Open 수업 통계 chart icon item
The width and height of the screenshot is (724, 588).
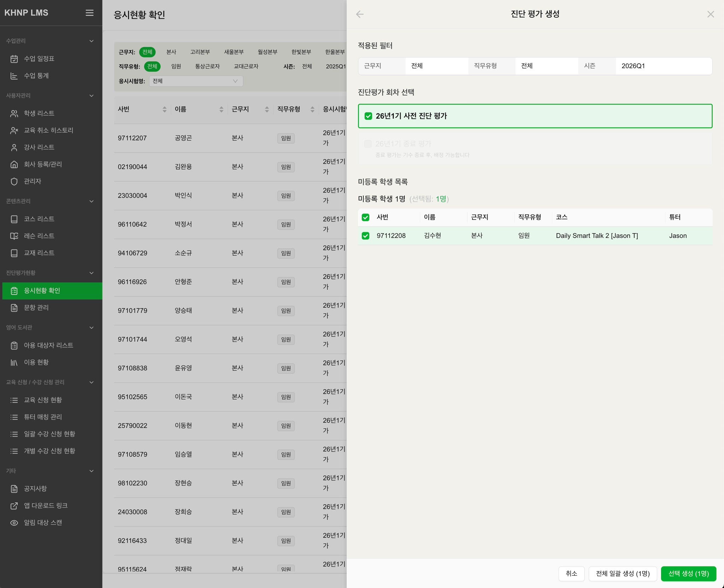[14, 76]
